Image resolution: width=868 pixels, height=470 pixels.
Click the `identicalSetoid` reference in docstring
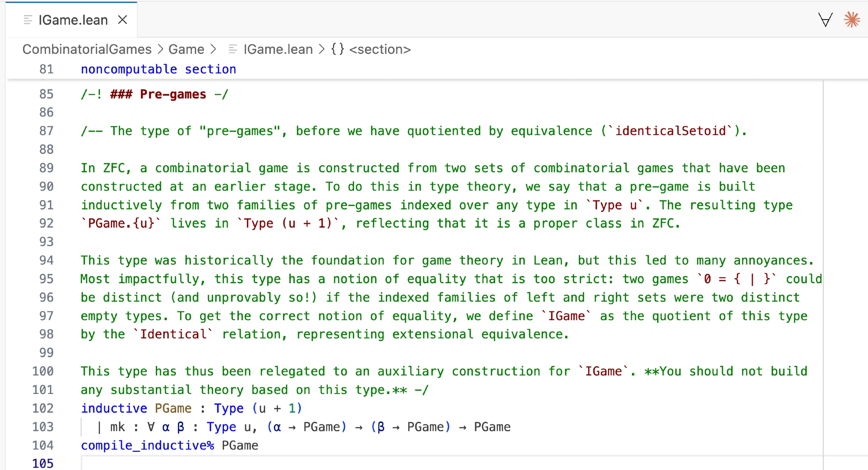point(670,131)
